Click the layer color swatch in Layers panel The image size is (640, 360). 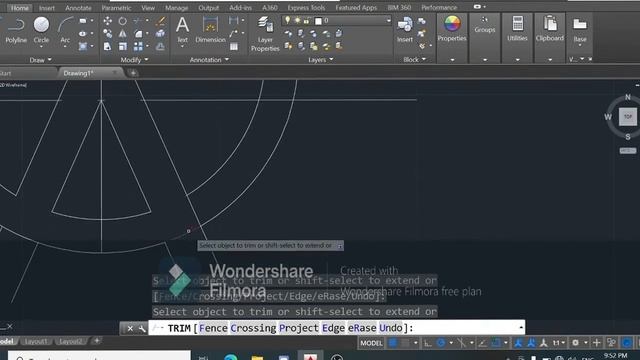coord(318,20)
